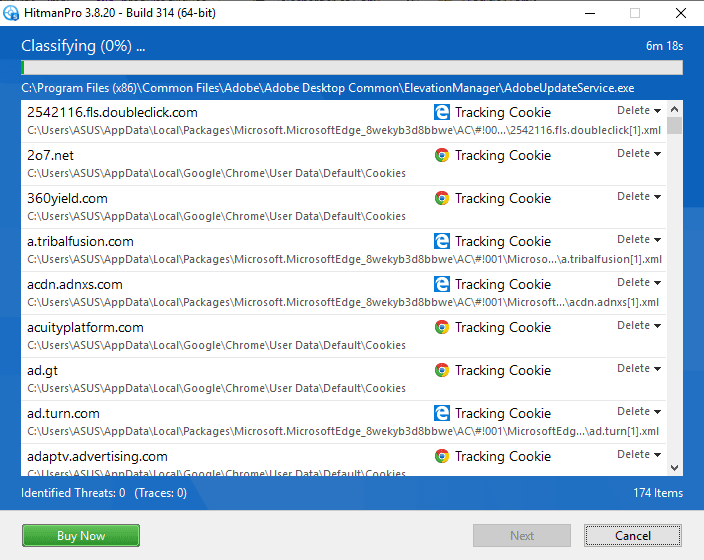Open Delete dropdown for 2542116.fls.doubleclick.com
Image resolution: width=704 pixels, height=560 pixels.
click(x=639, y=111)
